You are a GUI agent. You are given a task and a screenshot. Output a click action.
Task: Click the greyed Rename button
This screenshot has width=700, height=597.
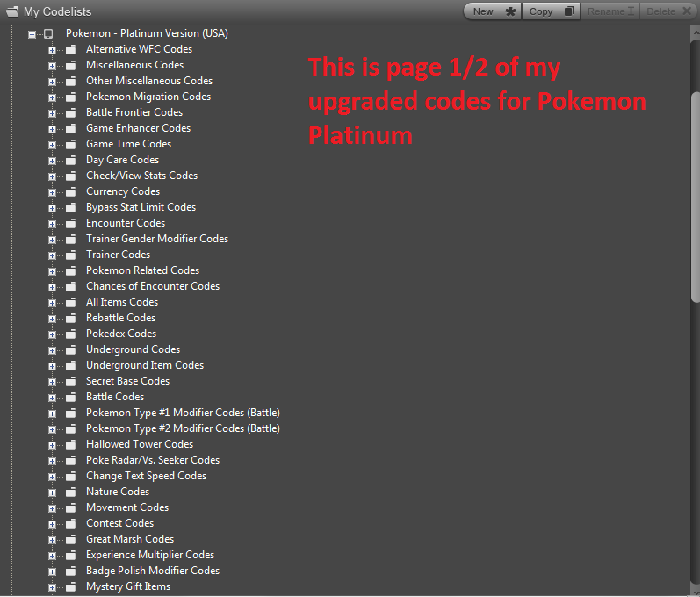click(x=610, y=11)
